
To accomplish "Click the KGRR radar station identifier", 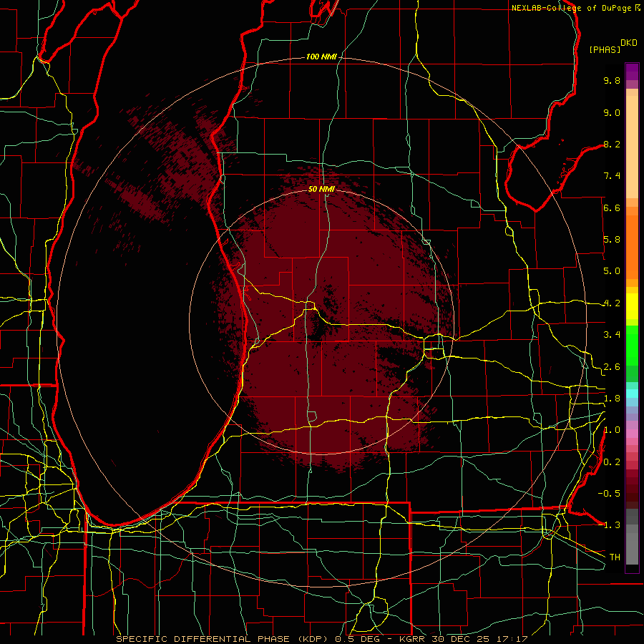I will 414,639.
